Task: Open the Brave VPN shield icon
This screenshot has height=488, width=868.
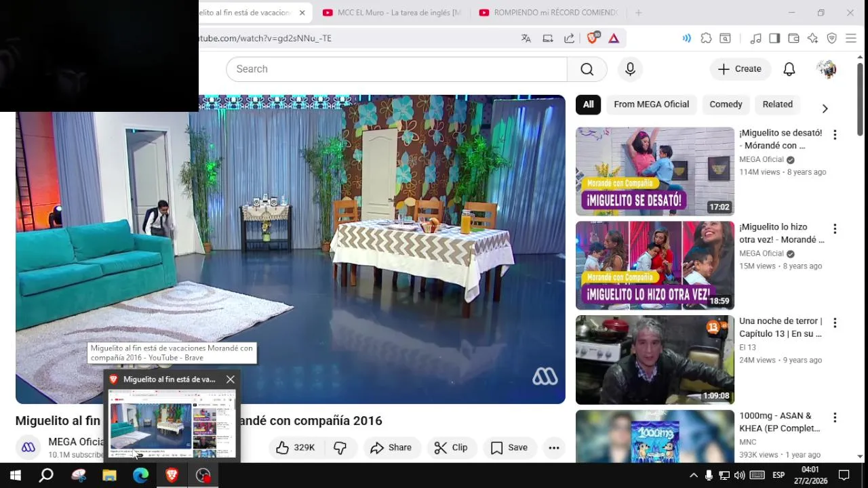Action: click(831, 39)
